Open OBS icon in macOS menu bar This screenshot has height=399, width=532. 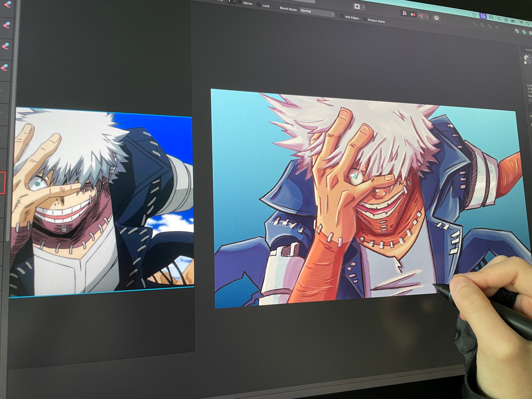474,15
